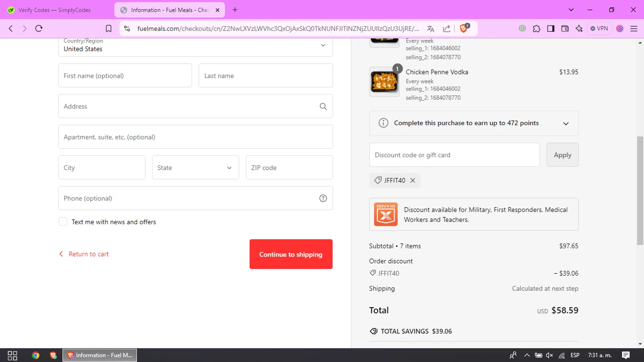Open the browser hamburger menu

tap(634, 29)
